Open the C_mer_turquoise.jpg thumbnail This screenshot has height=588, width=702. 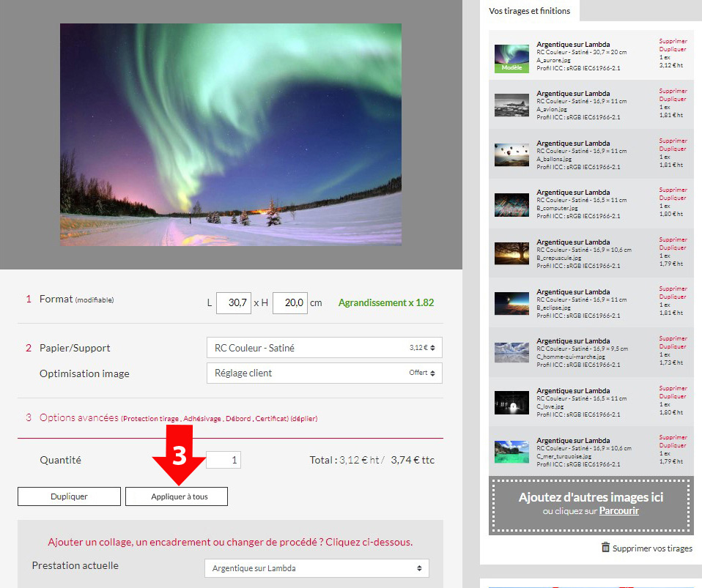point(512,451)
